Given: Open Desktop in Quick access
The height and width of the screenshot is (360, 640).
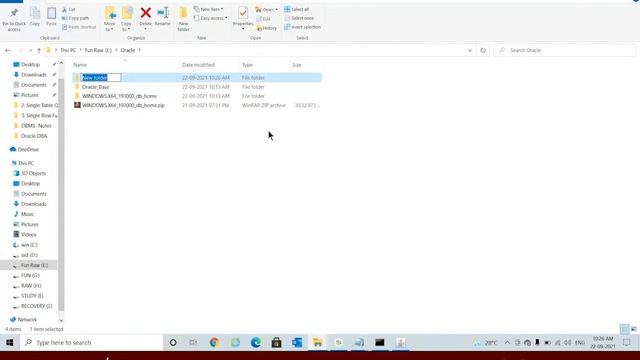Looking at the screenshot, I should pos(30,64).
